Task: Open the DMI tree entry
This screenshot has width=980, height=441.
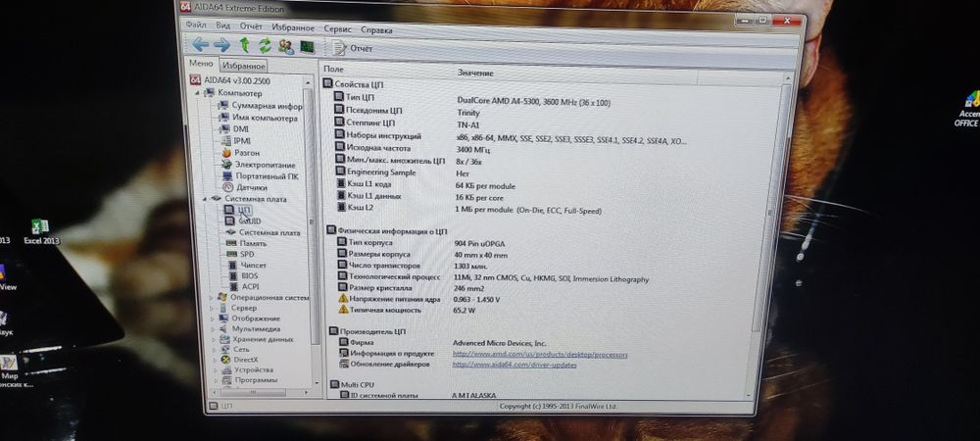Action: (x=233, y=128)
